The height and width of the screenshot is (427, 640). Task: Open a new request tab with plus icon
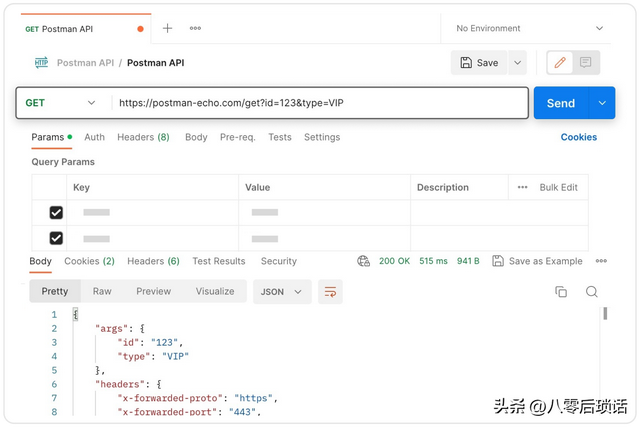(x=167, y=28)
